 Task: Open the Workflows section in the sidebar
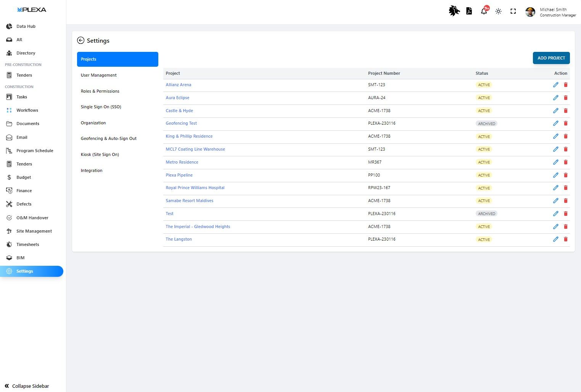(27, 110)
